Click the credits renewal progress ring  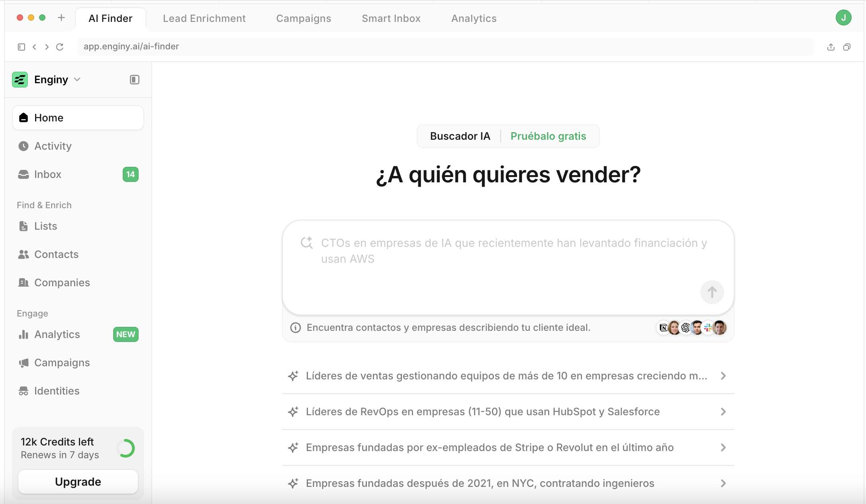126,448
